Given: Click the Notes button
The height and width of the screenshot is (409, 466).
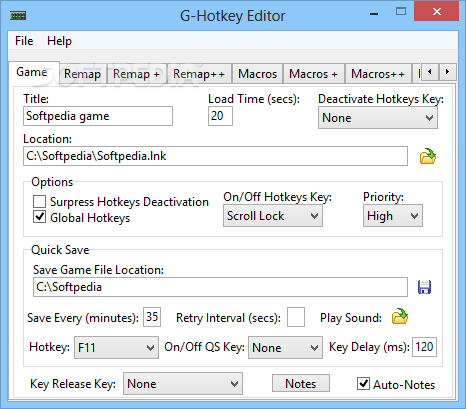Looking at the screenshot, I should (x=301, y=383).
